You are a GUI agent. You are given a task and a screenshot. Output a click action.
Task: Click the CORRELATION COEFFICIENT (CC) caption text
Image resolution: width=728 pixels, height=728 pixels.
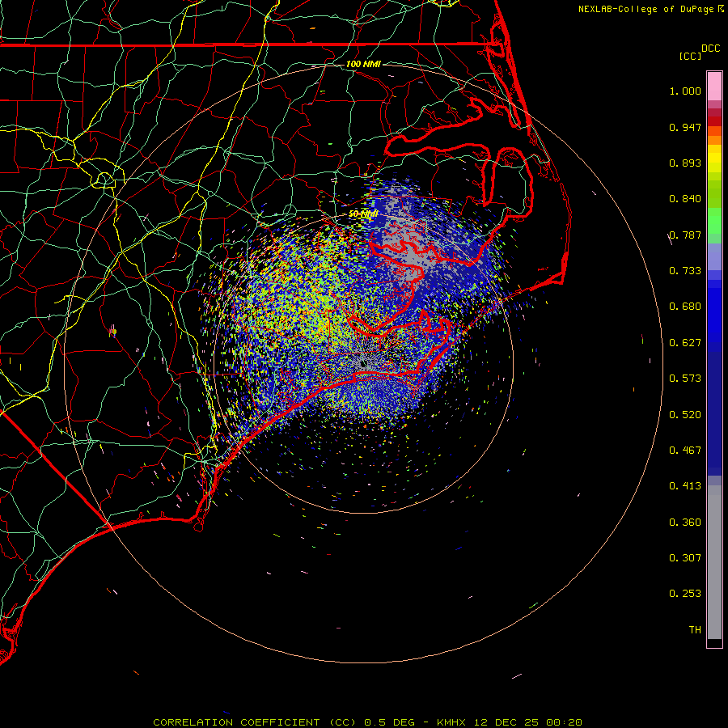[255, 722]
